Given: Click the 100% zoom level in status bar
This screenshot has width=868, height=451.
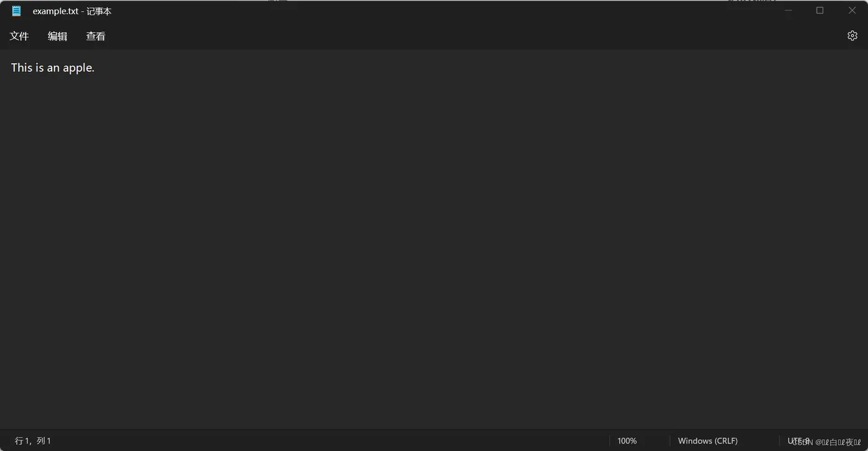Looking at the screenshot, I should click(627, 441).
